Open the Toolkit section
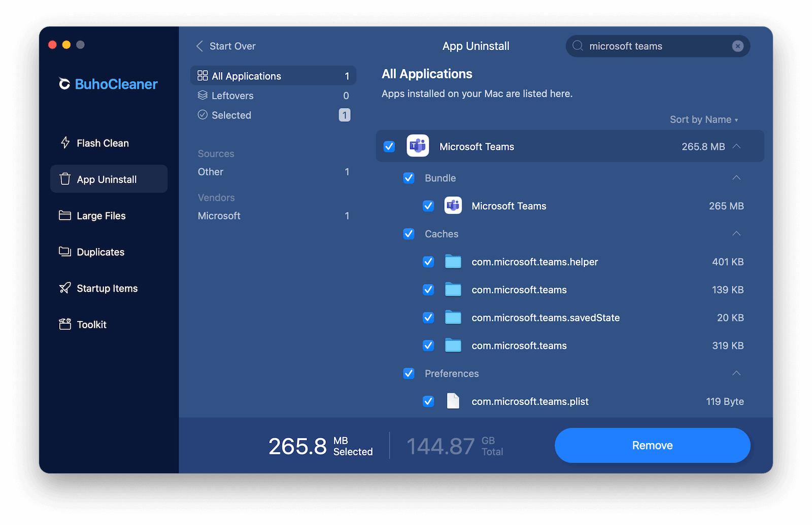The image size is (812, 525). (91, 324)
